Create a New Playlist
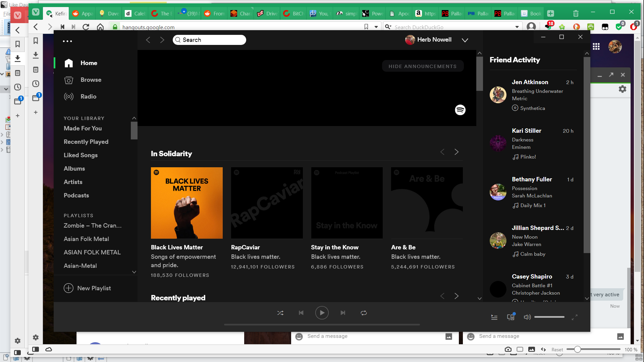Image resolution: width=644 pixels, height=362 pixels. tap(87, 288)
